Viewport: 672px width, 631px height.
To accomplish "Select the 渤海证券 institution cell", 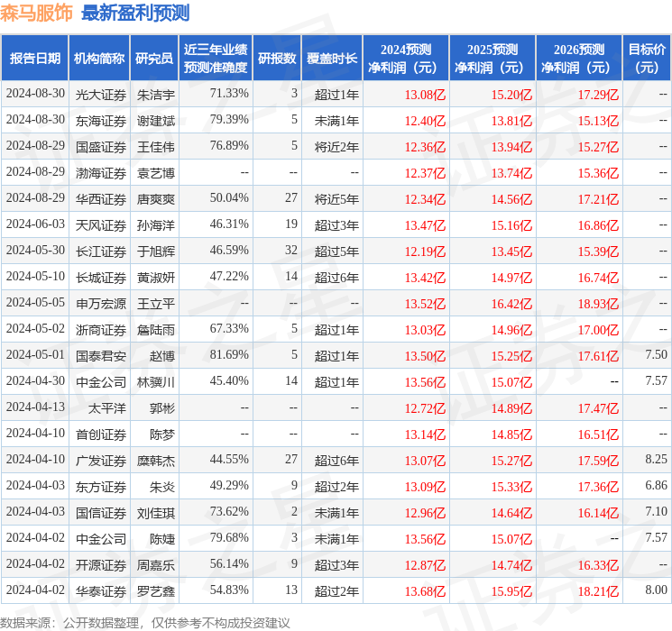I will coord(101,173).
